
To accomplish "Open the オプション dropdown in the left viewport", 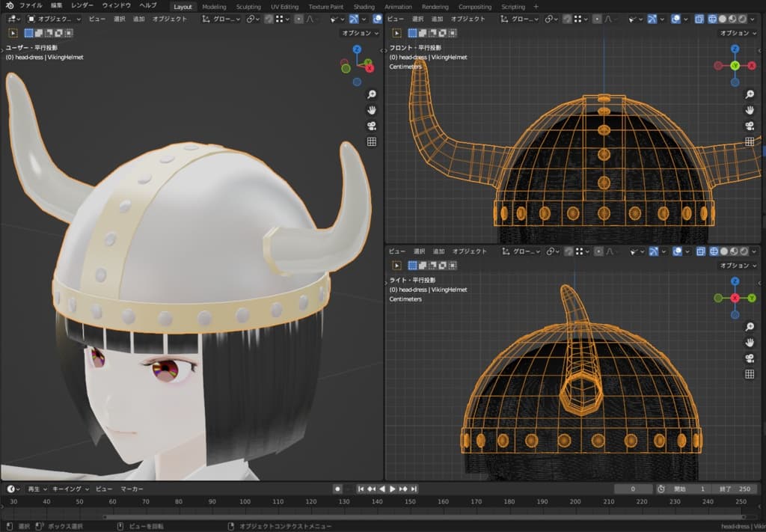I will (x=360, y=33).
